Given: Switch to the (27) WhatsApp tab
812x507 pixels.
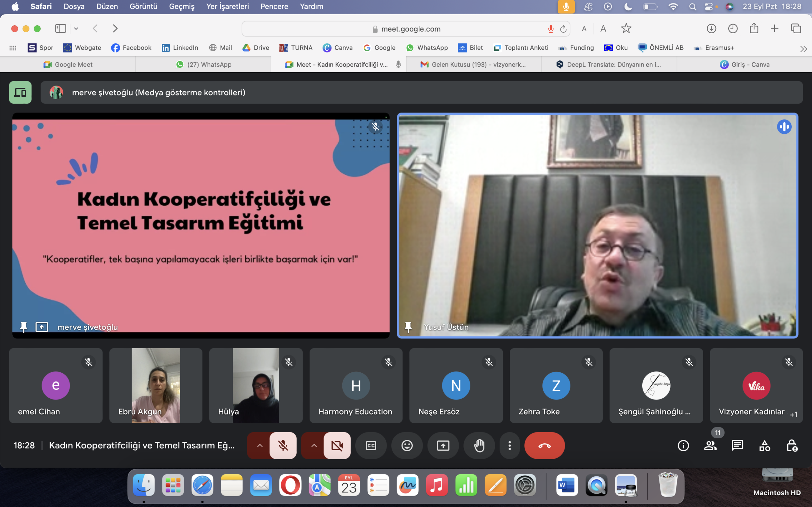Looking at the screenshot, I should click(204, 64).
